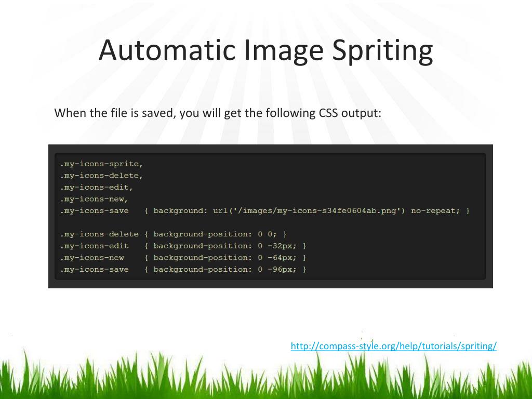Click the ".my-icons-delete," selector line
This screenshot has height=399, width=532.
click(101, 176)
